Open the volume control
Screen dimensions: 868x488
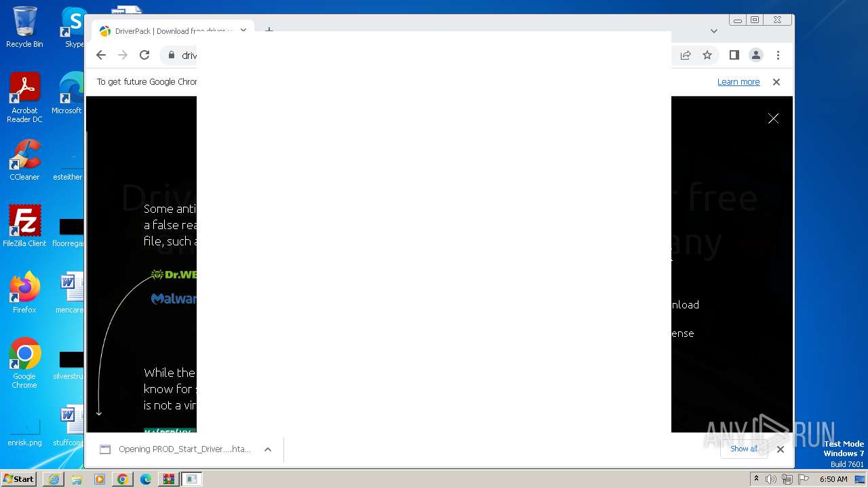coord(771,479)
